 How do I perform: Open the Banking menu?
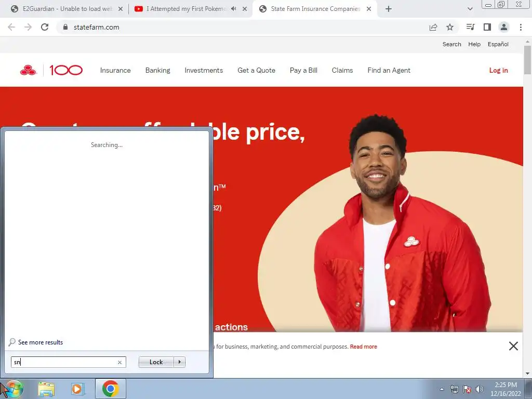(158, 70)
